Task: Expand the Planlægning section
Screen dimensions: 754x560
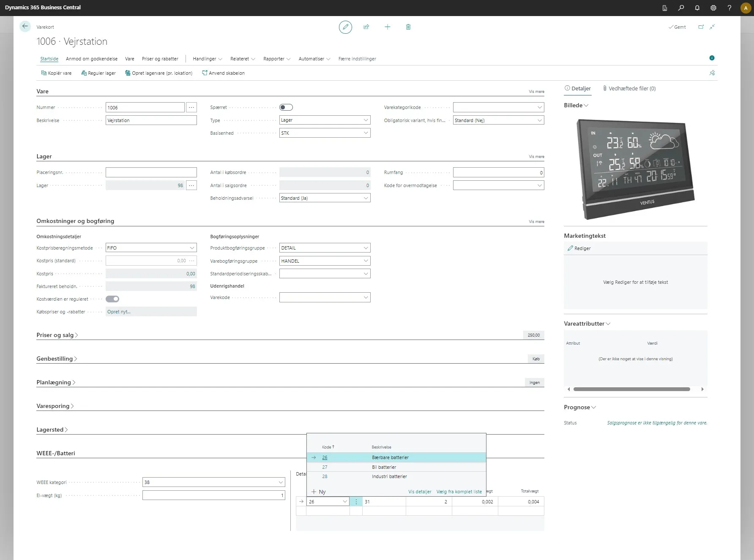Action: tap(56, 382)
